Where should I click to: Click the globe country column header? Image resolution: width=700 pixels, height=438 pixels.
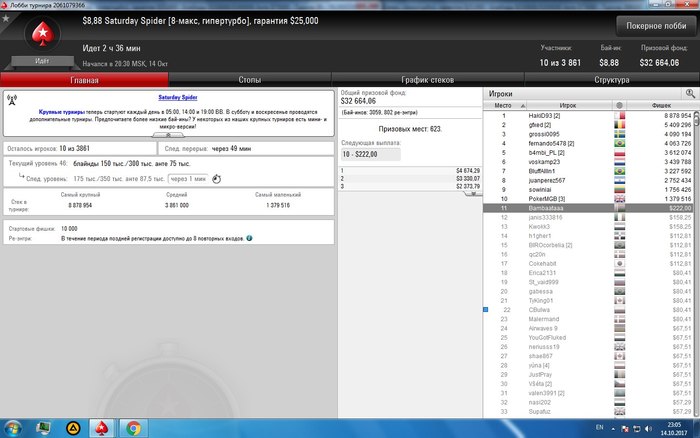[x=619, y=105]
